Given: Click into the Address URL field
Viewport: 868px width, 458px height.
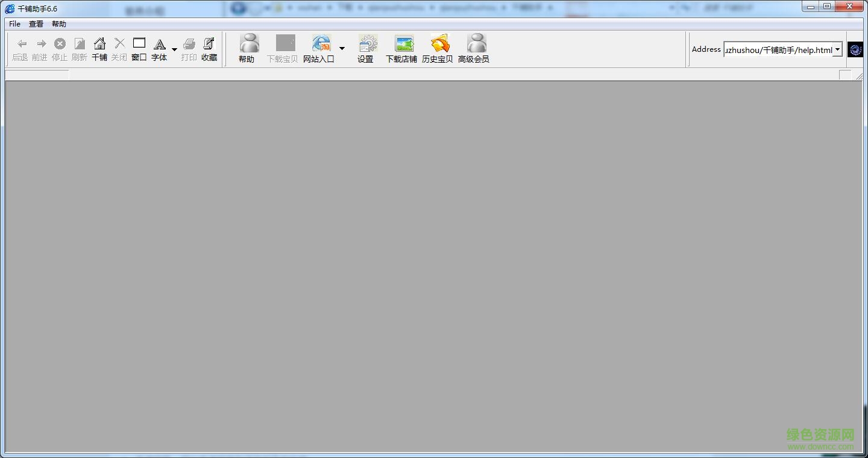Looking at the screenshot, I should pos(778,50).
